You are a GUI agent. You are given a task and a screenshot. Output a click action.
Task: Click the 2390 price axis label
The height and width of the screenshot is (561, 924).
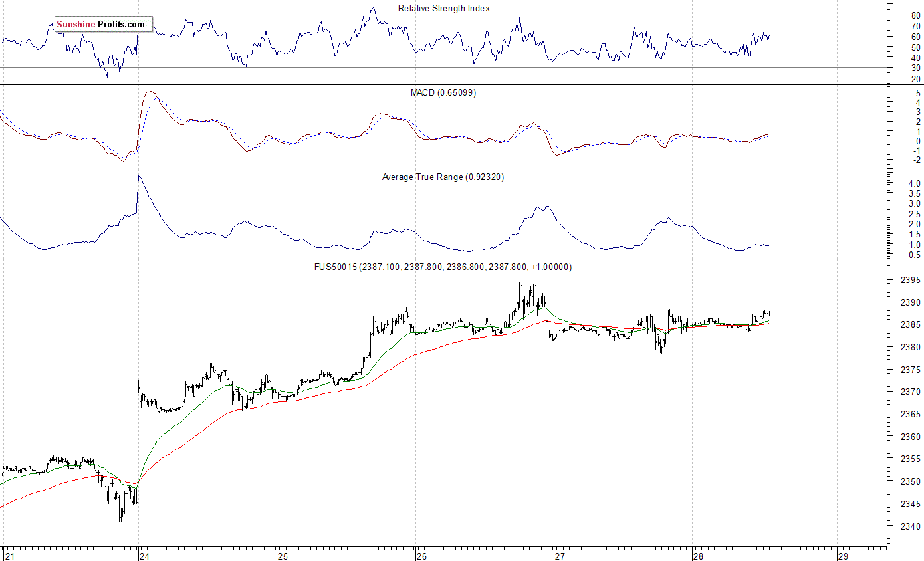point(910,303)
